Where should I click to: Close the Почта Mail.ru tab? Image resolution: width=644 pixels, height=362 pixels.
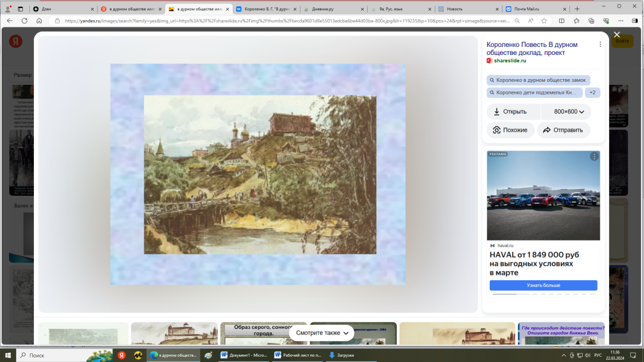point(564,9)
